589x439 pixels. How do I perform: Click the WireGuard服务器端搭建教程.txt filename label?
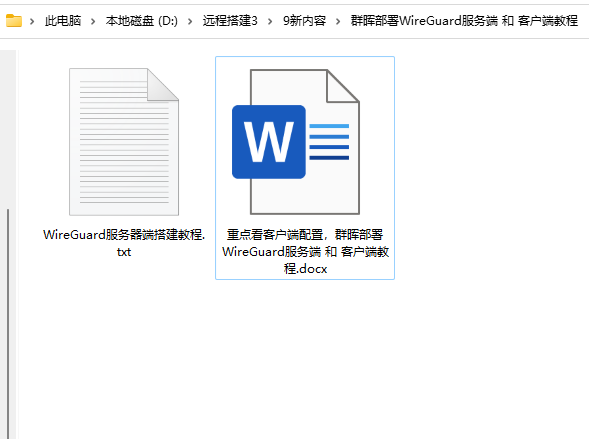coord(124,243)
